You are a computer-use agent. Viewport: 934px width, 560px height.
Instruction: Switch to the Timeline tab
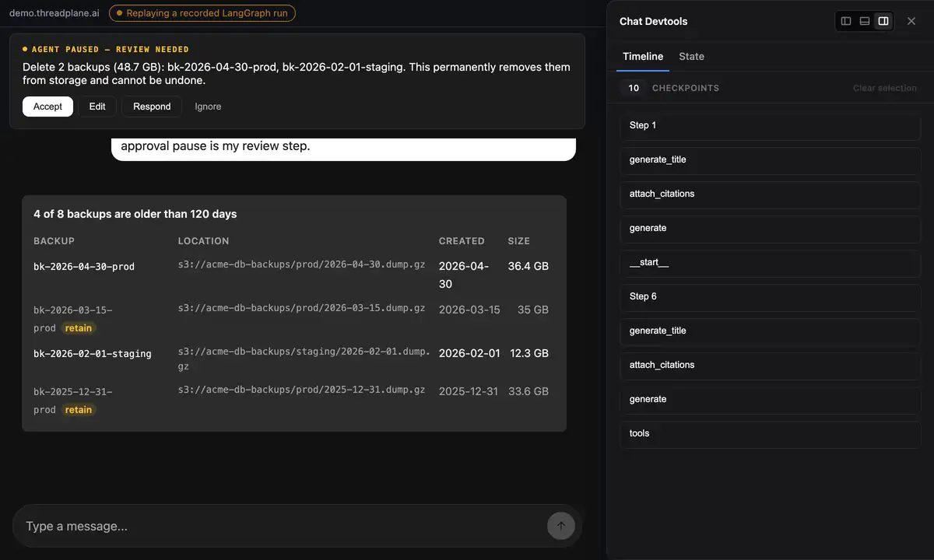[643, 56]
